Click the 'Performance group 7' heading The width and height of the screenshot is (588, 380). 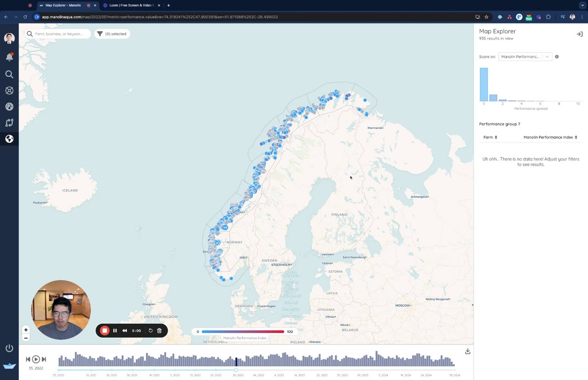click(500, 124)
